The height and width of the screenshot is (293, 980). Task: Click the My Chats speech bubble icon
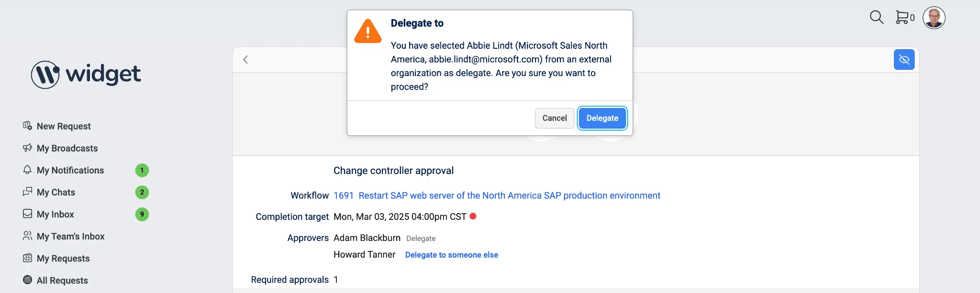point(27,192)
